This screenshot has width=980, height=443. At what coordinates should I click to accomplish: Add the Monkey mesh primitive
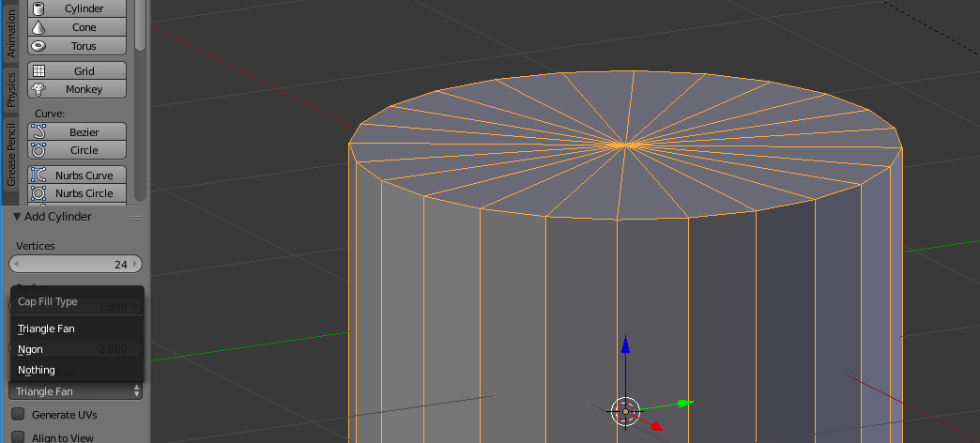(x=77, y=89)
